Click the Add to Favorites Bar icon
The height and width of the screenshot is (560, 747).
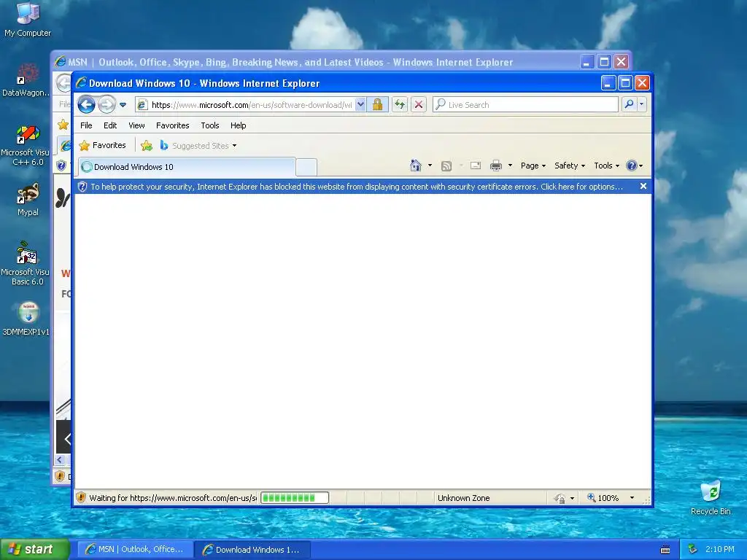tap(146, 145)
